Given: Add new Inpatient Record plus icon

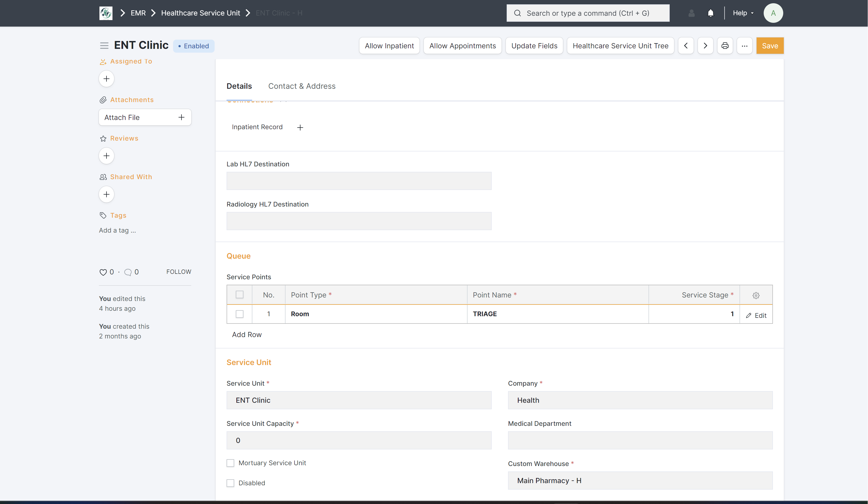Looking at the screenshot, I should [300, 128].
